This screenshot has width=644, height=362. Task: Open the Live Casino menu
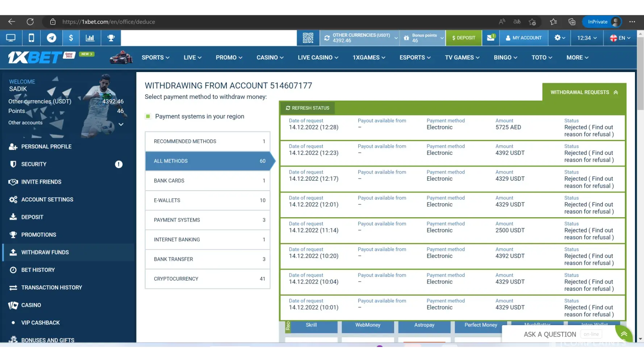318,58
